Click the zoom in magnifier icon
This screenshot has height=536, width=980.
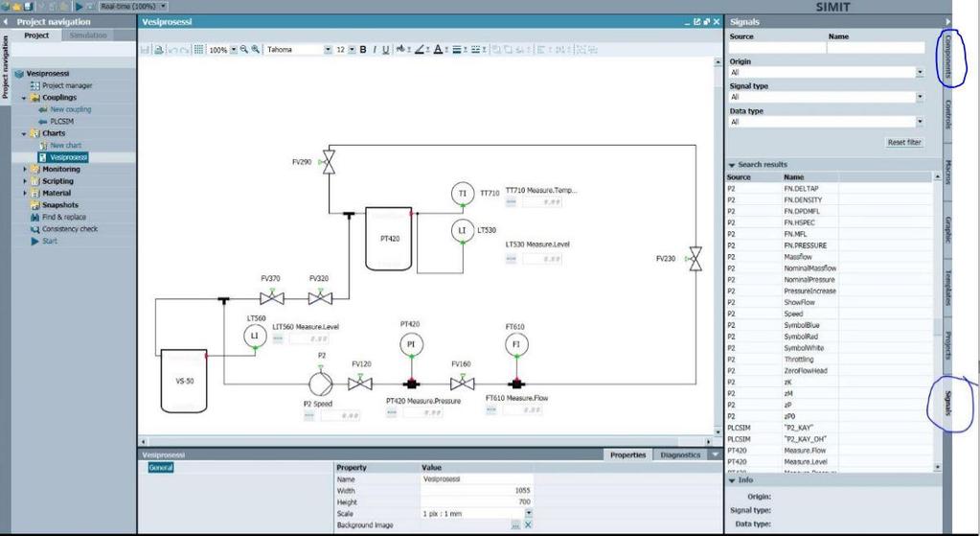[256, 50]
